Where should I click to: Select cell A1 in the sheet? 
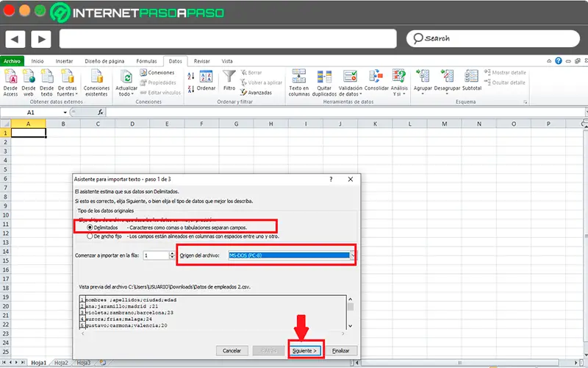pyautogui.click(x=29, y=132)
